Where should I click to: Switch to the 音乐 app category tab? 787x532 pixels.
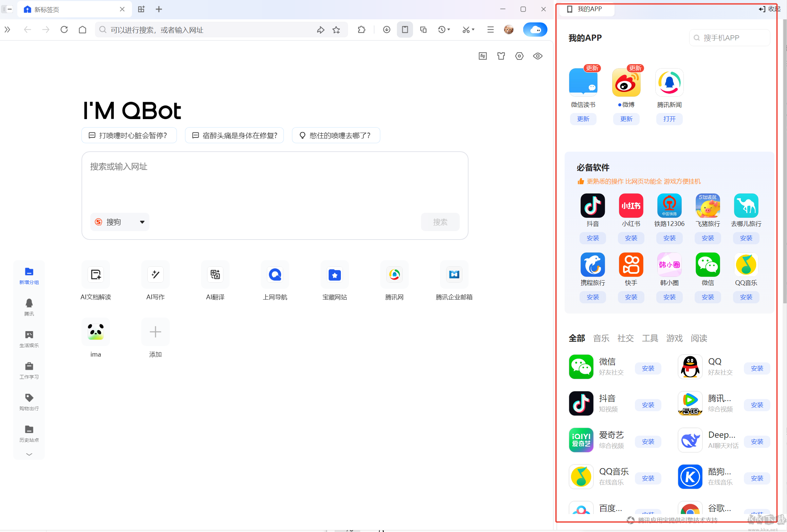pyautogui.click(x=601, y=338)
